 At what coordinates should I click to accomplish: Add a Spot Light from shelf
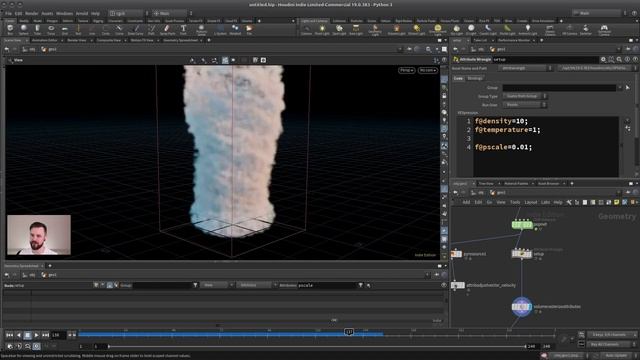[339, 29]
